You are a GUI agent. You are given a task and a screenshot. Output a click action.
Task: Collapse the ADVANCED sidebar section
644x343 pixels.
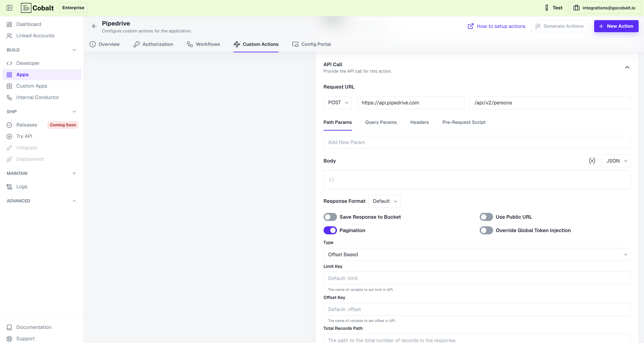[74, 201]
